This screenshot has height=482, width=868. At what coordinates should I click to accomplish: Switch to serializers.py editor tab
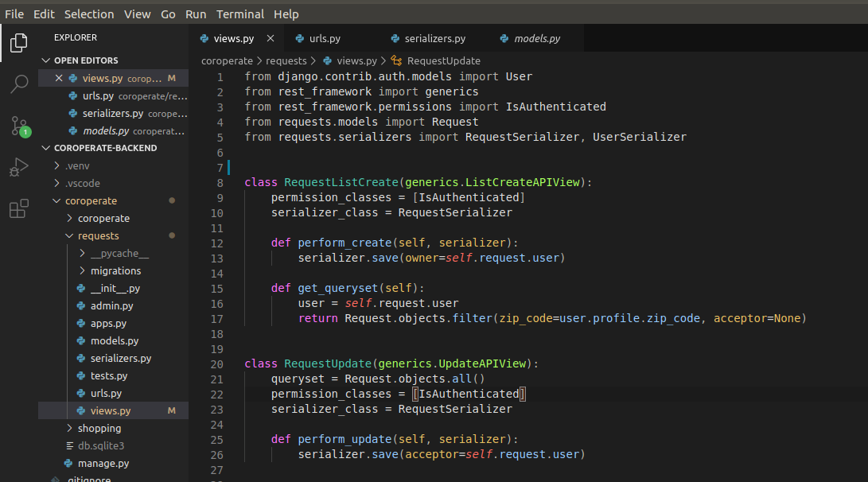(435, 38)
